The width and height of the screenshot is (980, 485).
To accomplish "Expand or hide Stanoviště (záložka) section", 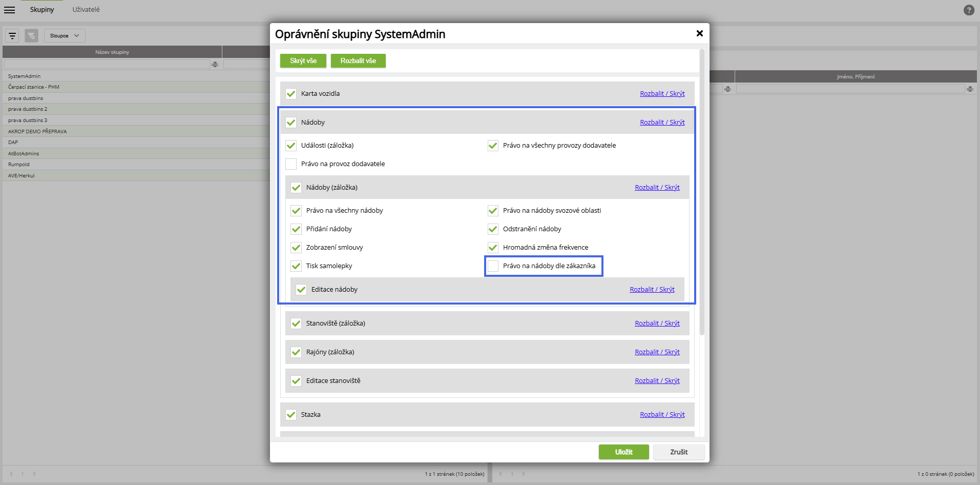I will pos(657,324).
